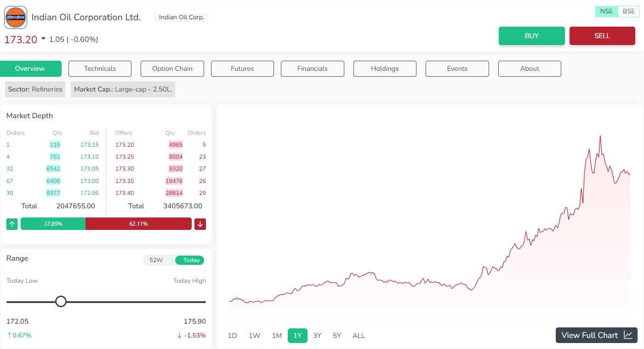Click offer quantity 28814
This screenshot has height=349, width=644.
tap(174, 193)
